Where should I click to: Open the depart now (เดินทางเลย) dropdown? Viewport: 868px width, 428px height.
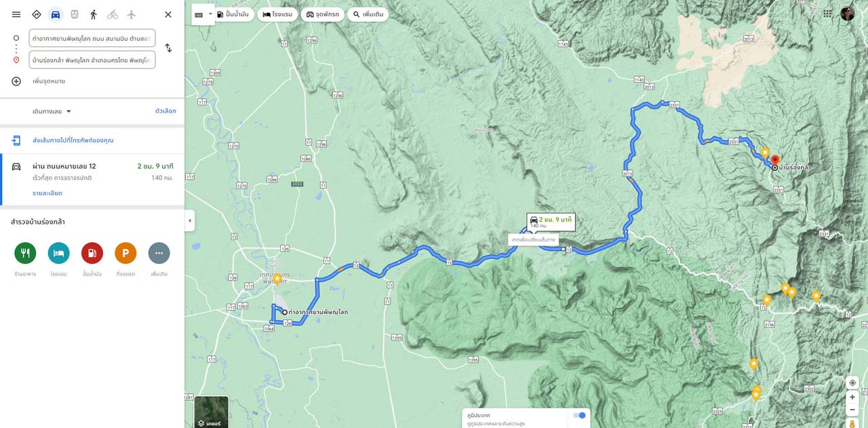(x=52, y=111)
